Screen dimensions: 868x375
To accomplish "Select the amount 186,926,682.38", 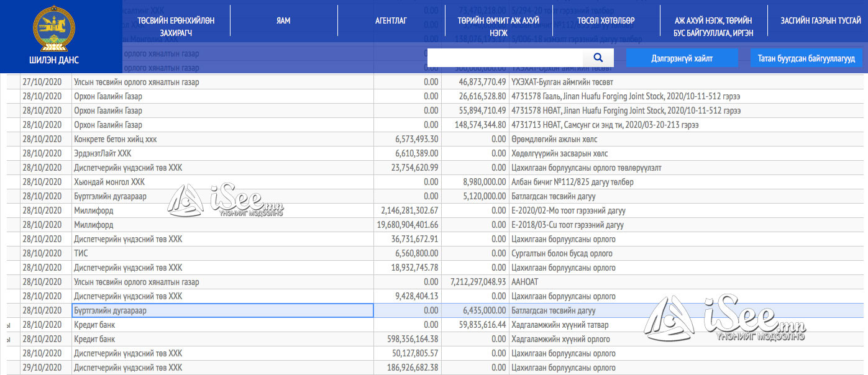I will pyautogui.click(x=408, y=368).
